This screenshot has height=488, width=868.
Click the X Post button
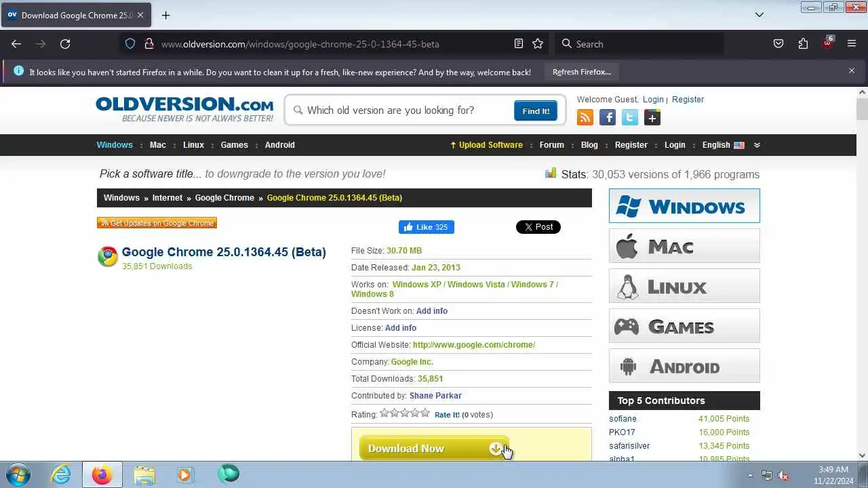click(x=538, y=227)
